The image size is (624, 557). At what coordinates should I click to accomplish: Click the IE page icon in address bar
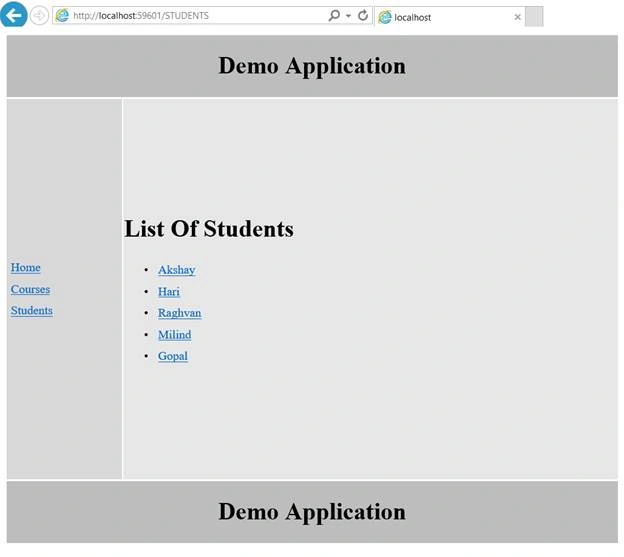pyautogui.click(x=62, y=16)
